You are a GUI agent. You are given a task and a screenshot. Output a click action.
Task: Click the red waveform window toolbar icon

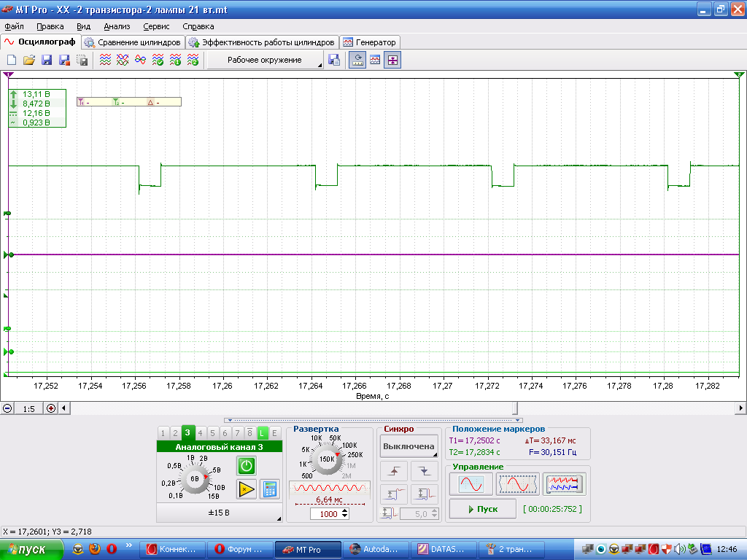coord(375,60)
